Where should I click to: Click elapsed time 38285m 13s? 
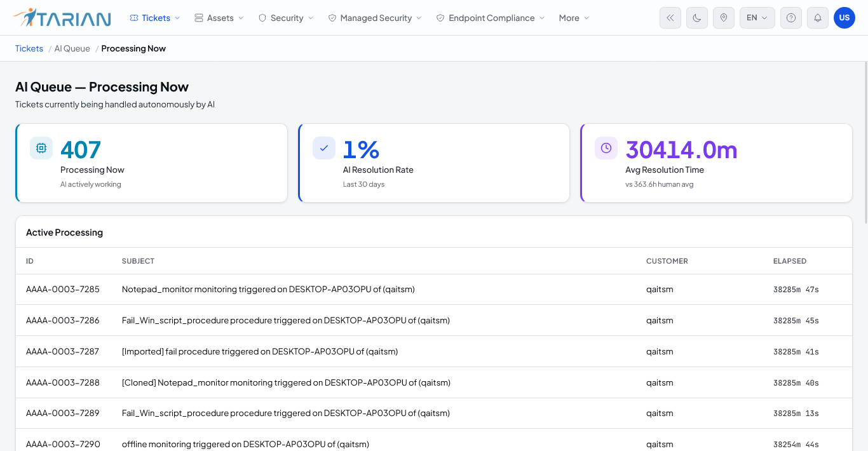click(x=796, y=414)
